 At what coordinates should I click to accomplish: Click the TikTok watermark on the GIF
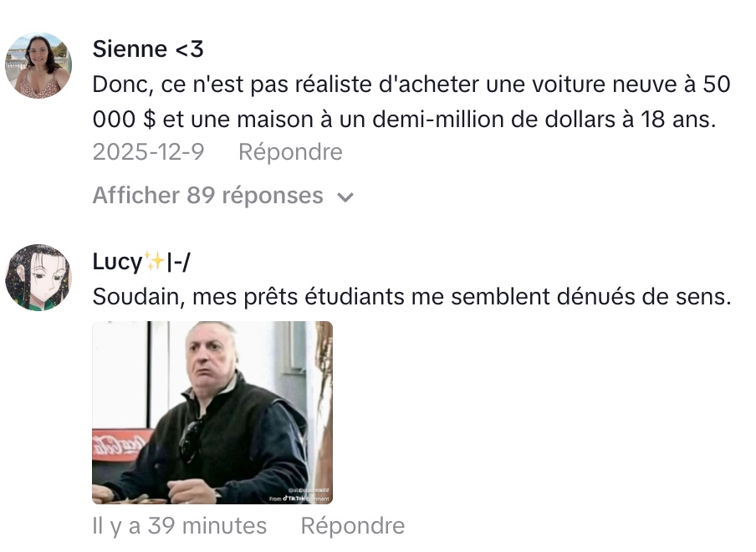[299, 498]
